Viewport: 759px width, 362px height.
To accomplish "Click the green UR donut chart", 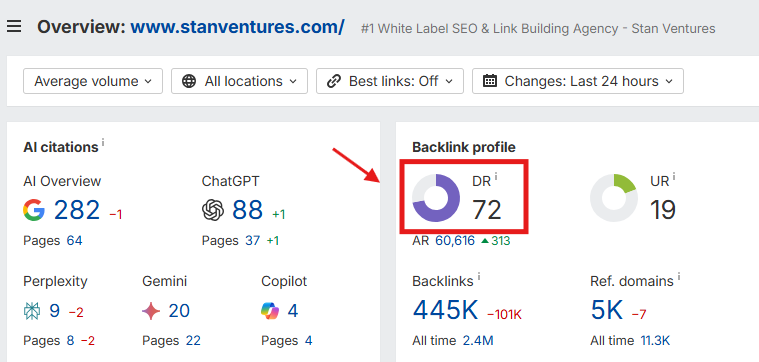I will 614,198.
